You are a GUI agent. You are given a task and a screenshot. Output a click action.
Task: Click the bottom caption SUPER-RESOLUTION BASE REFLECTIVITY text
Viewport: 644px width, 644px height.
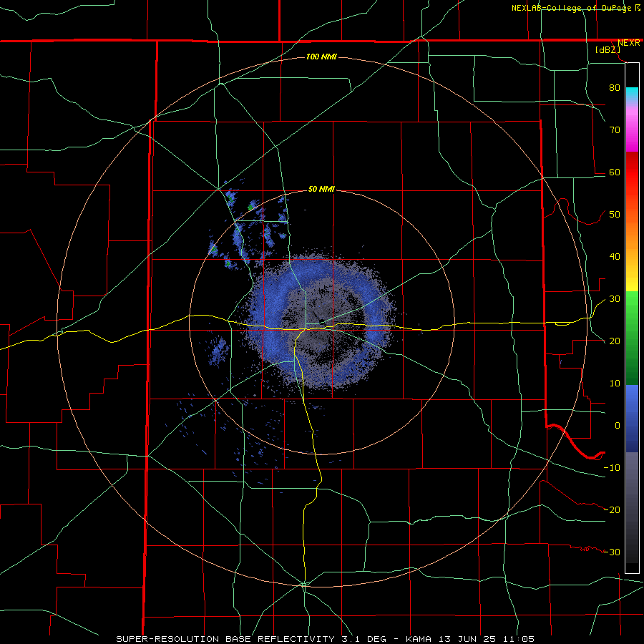pos(225,639)
